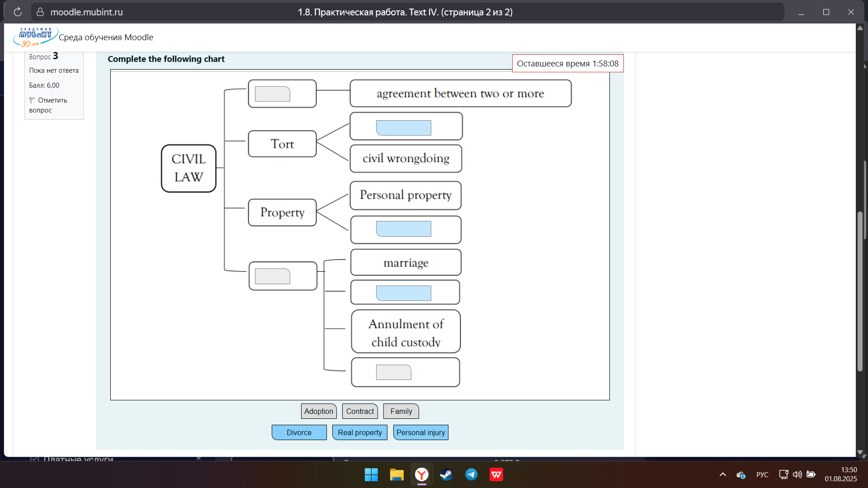Click empty drop box beside Tort
The image size is (868, 488).
point(403,128)
